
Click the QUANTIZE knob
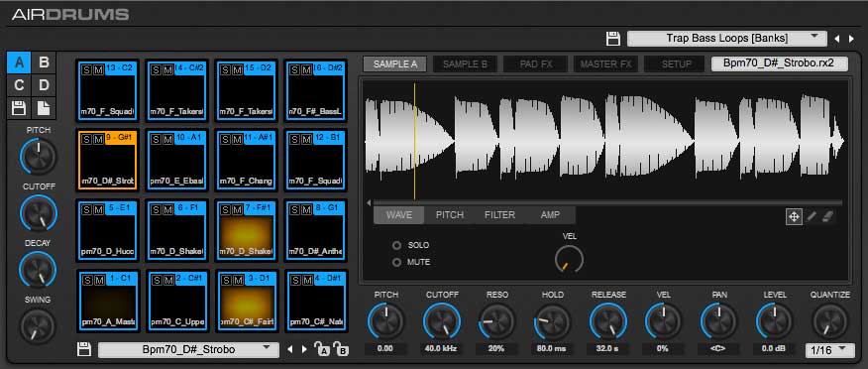coord(829,322)
